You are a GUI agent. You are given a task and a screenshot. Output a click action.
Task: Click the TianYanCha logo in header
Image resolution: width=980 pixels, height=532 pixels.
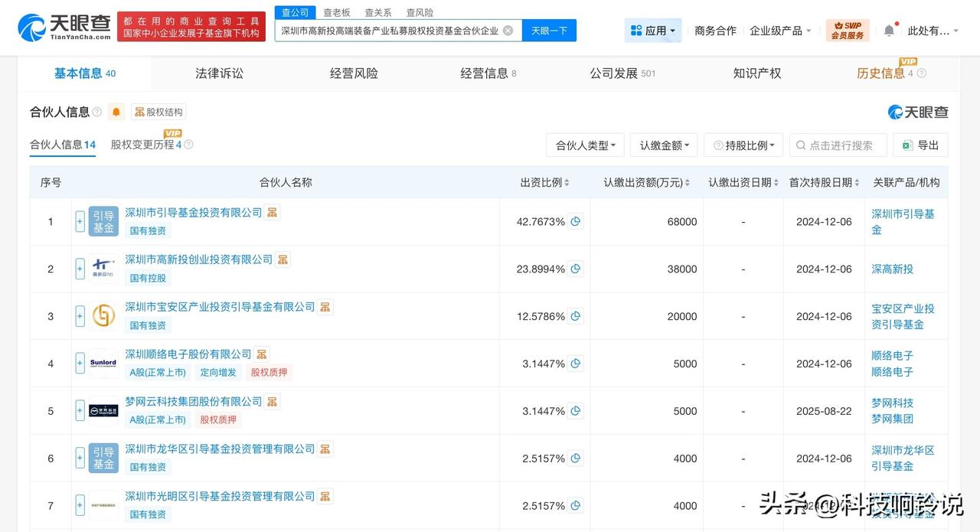(x=64, y=28)
